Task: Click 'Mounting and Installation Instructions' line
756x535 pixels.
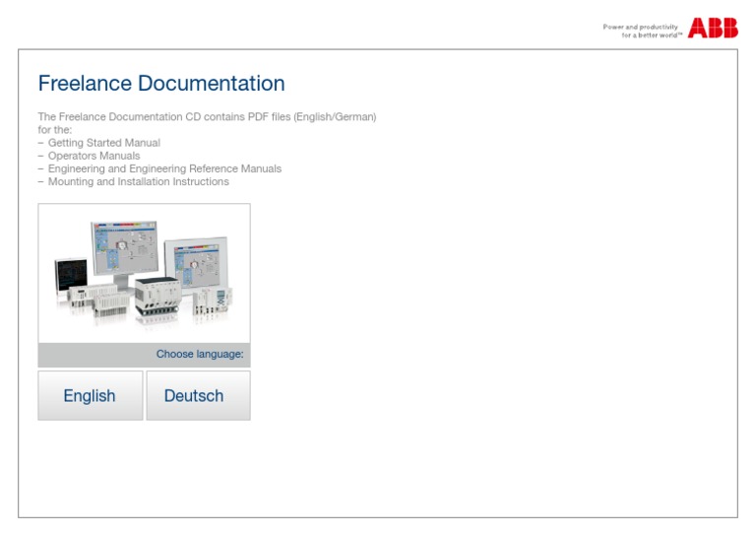Action: tap(139, 182)
